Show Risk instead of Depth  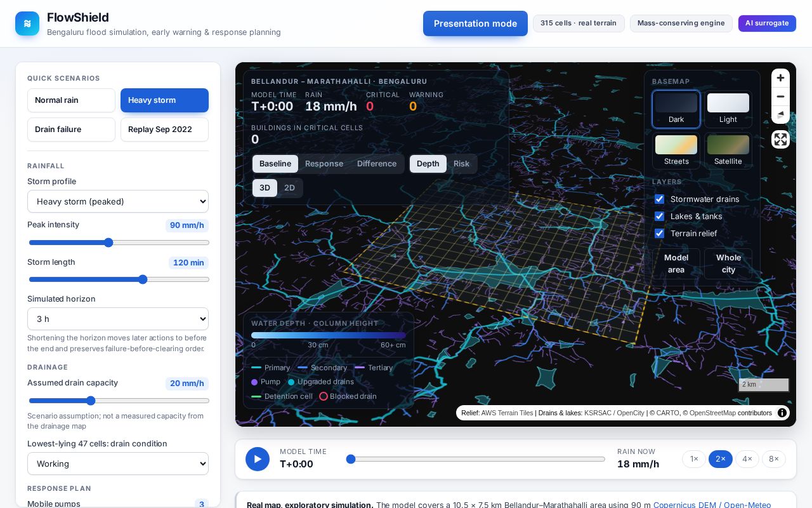pos(461,164)
